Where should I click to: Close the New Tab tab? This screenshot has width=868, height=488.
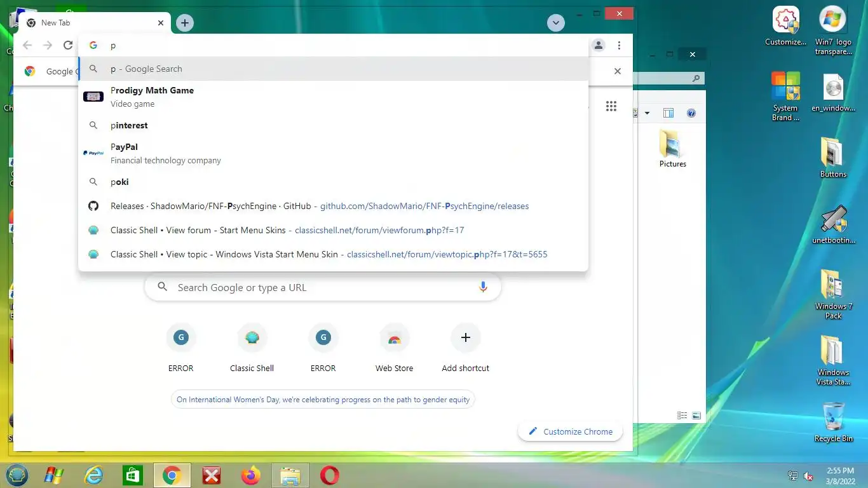pyautogui.click(x=161, y=23)
